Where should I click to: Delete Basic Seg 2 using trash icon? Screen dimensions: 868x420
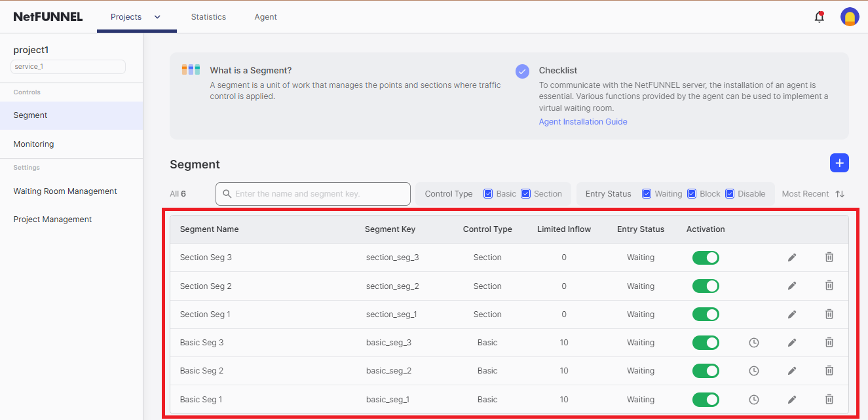click(x=829, y=371)
